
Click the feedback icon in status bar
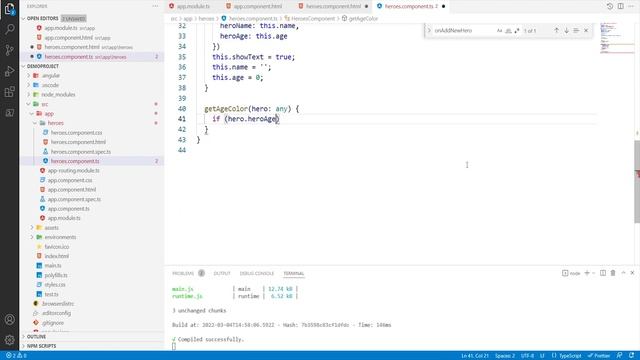click(620, 356)
